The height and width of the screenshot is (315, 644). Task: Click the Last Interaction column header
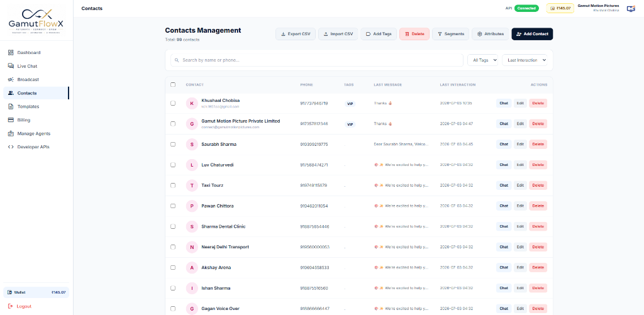[458, 85]
